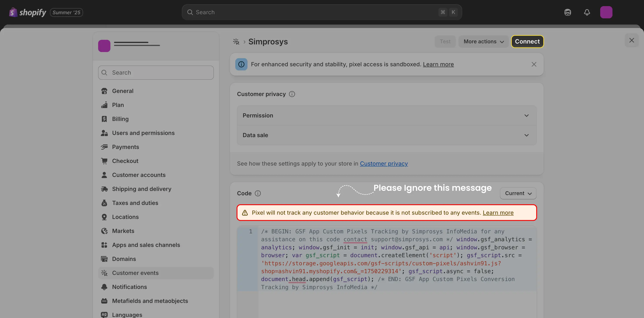The width and height of the screenshot is (644, 318).
Task: Open Plan settings
Action: coord(156,105)
